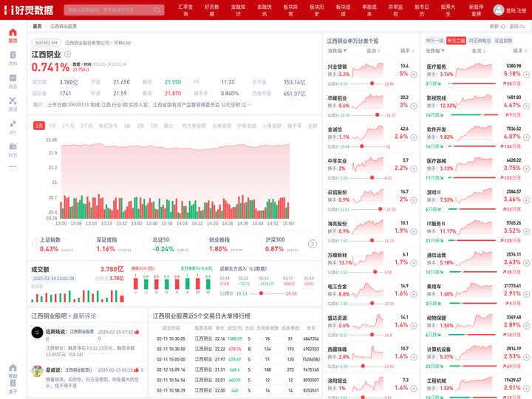Image resolution: width=532 pixels, height=399 pixels.
Task: Open the 财务 finance sidebar icon
Action: (13, 146)
